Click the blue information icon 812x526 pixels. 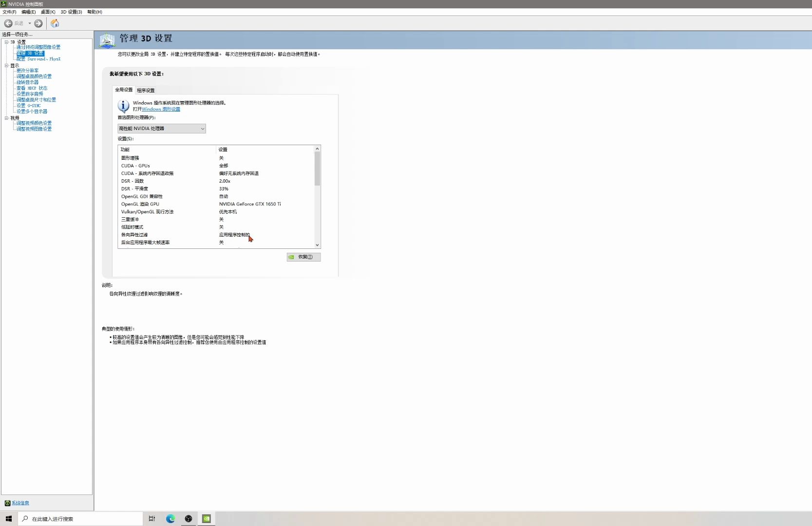pyautogui.click(x=124, y=106)
